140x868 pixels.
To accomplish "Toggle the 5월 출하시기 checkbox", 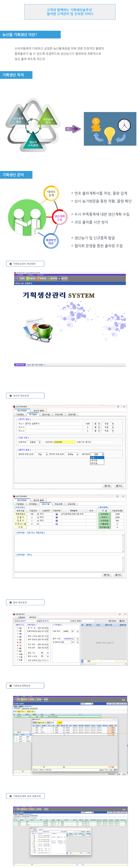I will (x=18, y=640).
